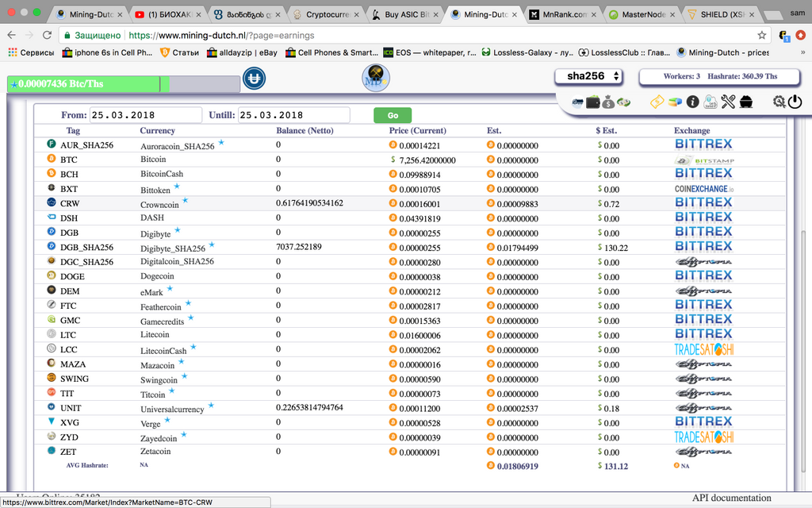Click the Balance (Netto) column header
812x508 pixels.
(304, 131)
